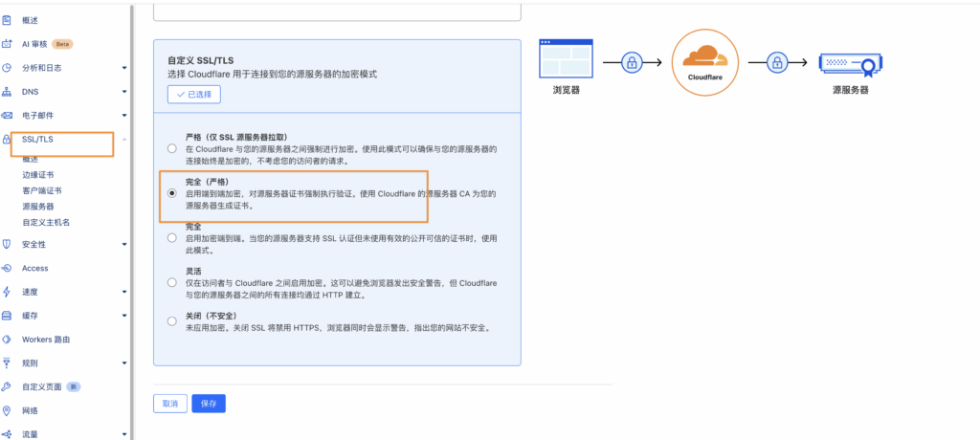
Task: Click the Access sidebar icon
Action: [x=7, y=268]
